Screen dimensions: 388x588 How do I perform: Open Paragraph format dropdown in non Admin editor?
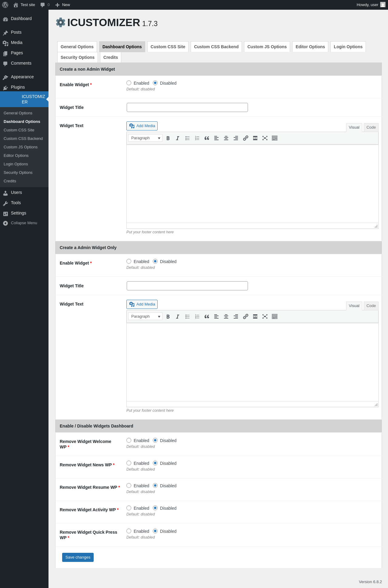pos(145,138)
